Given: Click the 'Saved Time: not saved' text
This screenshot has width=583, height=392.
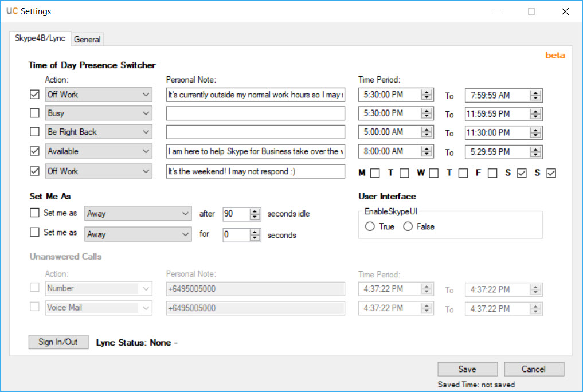Looking at the screenshot, I should pyautogui.click(x=476, y=385).
